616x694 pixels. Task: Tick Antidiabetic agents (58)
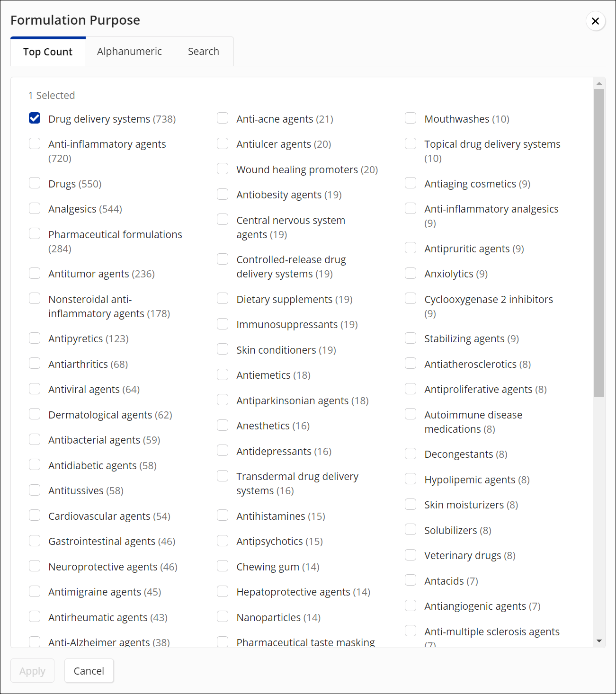(x=35, y=465)
